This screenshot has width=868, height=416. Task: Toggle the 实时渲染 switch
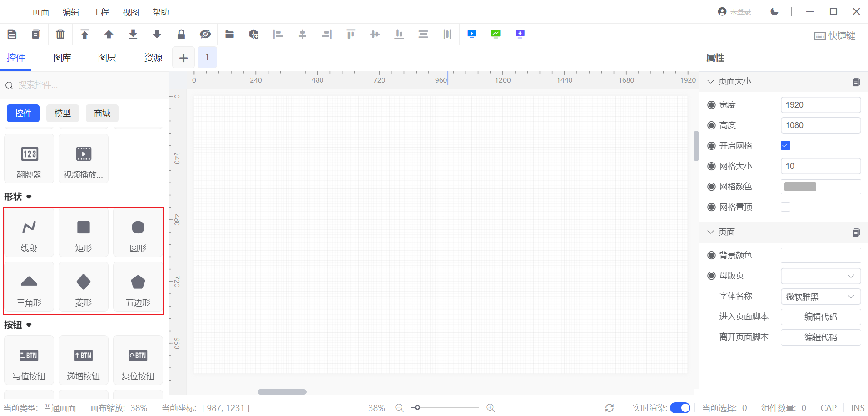click(x=680, y=408)
